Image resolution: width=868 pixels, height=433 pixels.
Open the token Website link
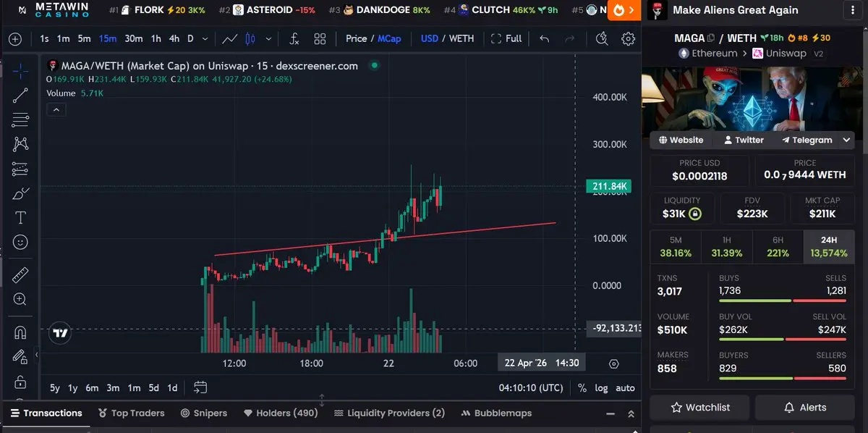pos(681,140)
